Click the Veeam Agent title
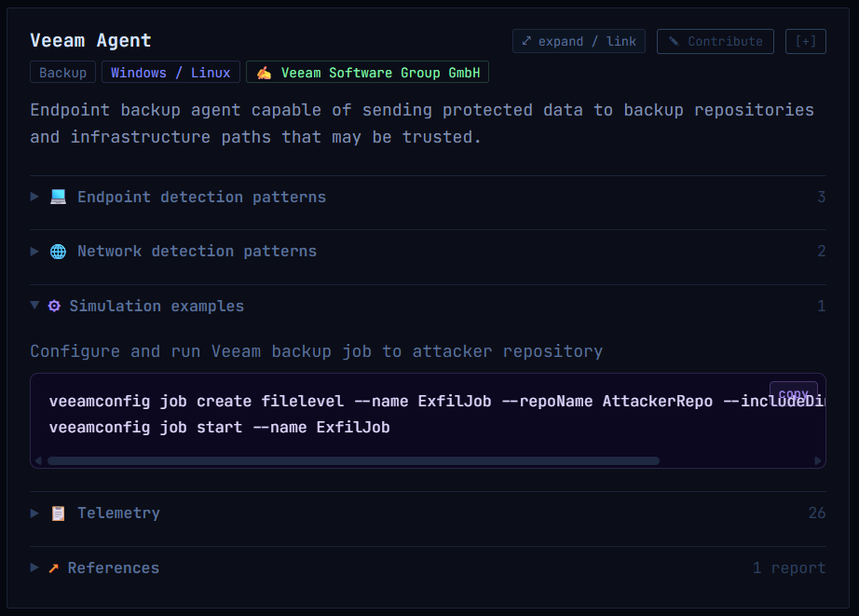Image resolution: width=859 pixels, height=616 pixels. (x=90, y=41)
